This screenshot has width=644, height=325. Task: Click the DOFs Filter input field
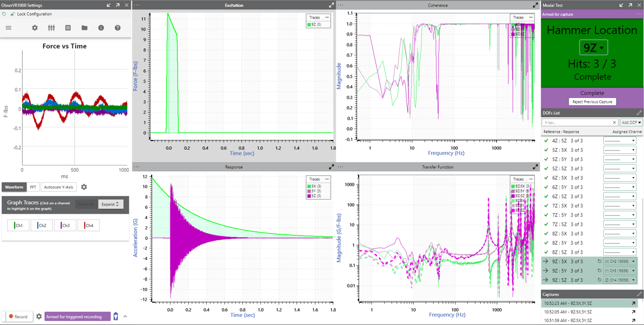click(577, 122)
